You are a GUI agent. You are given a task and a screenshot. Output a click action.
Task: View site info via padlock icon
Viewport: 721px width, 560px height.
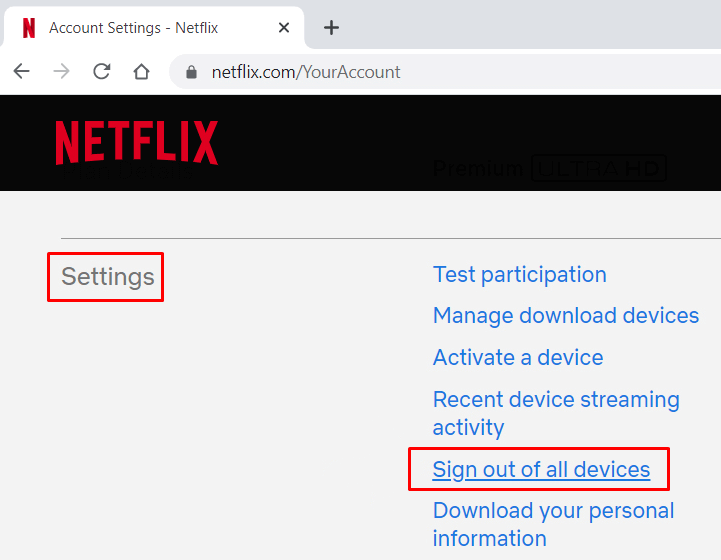click(x=191, y=72)
